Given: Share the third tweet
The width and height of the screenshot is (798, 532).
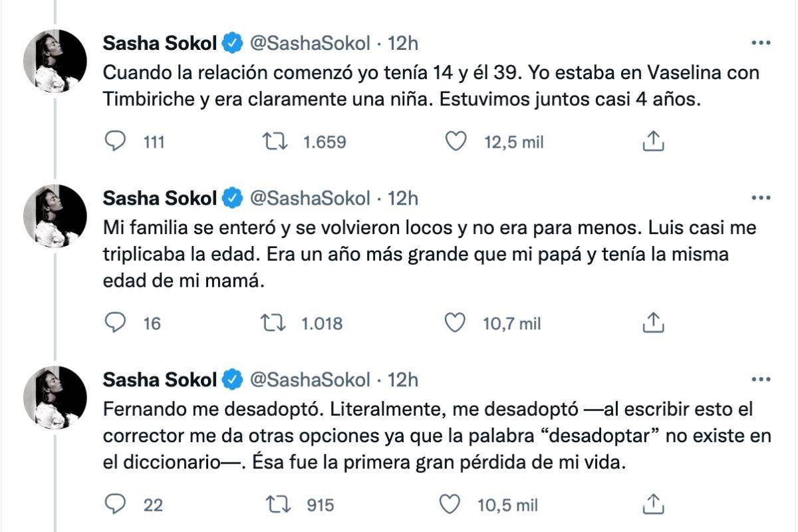Looking at the screenshot, I should [653, 505].
